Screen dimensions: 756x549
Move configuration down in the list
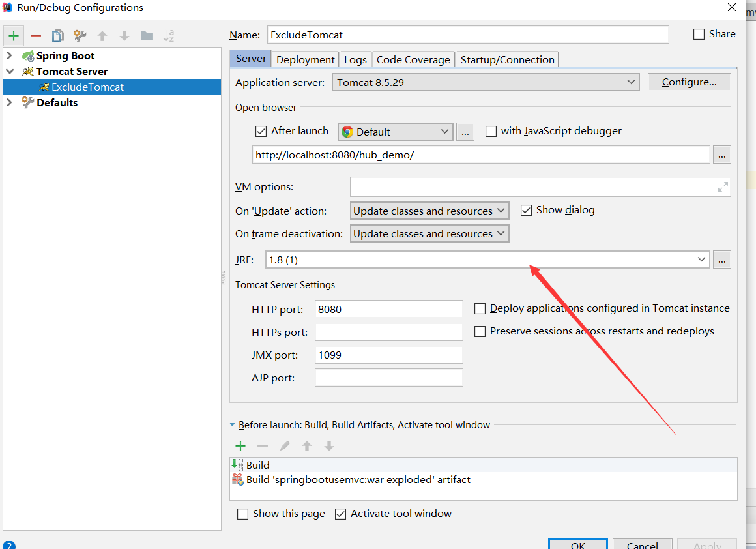(124, 36)
